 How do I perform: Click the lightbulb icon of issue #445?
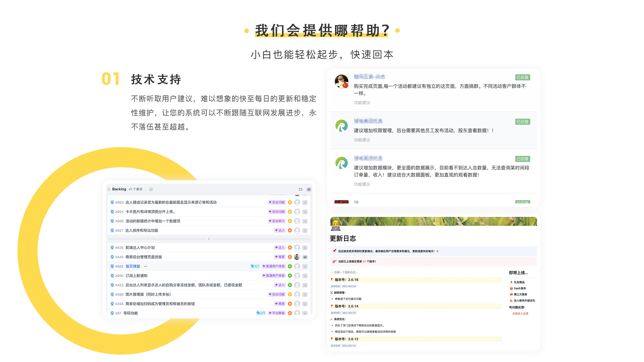click(x=112, y=257)
